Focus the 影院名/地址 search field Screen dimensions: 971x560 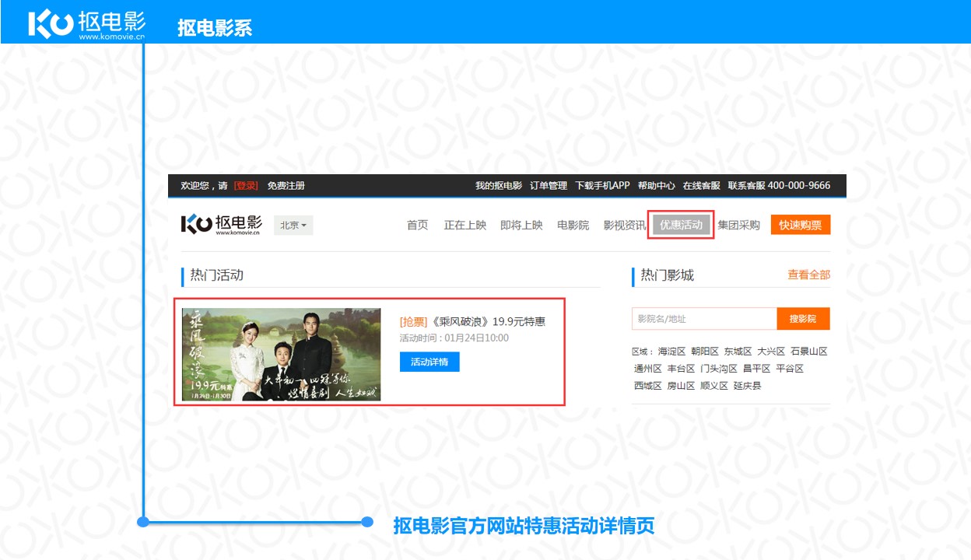(704, 319)
